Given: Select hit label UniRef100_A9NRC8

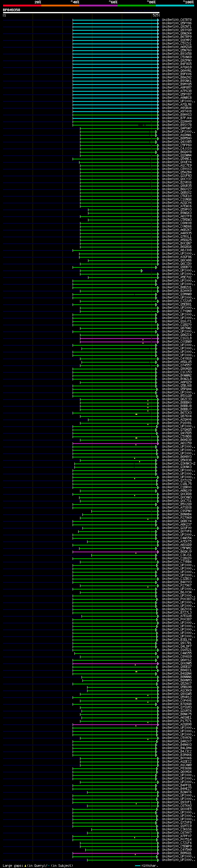Looking at the screenshot, I should pos(177,98).
